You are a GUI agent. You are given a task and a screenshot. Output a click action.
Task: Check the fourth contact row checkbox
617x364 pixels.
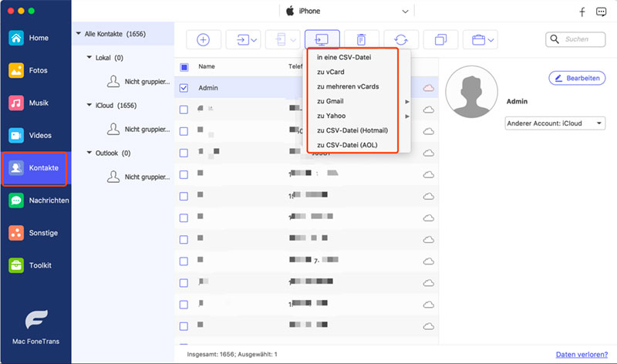click(184, 153)
